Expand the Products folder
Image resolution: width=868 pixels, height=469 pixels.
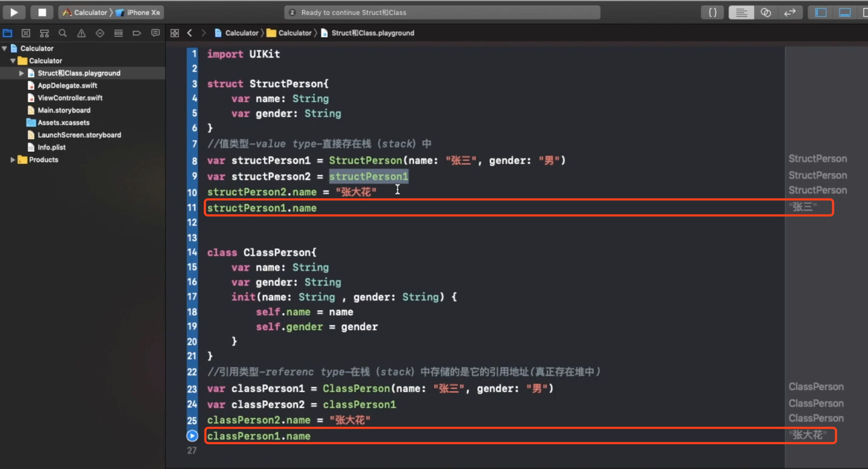click(x=12, y=160)
